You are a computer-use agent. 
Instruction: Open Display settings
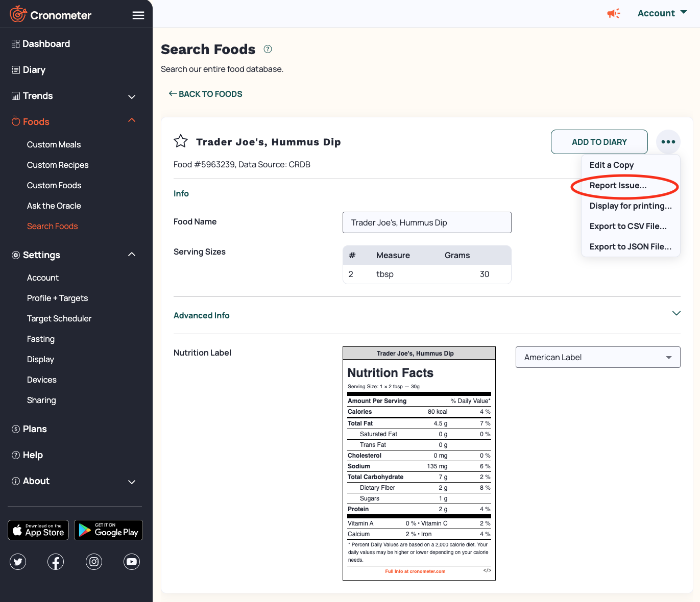pos(40,359)
